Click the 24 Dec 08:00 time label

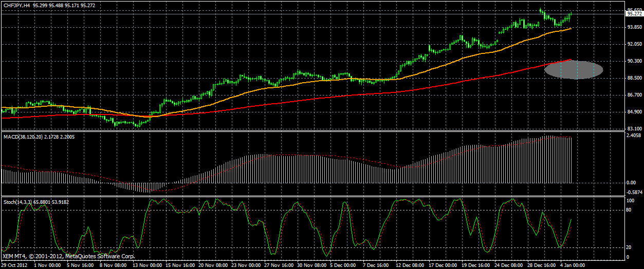tap(509, 265)
